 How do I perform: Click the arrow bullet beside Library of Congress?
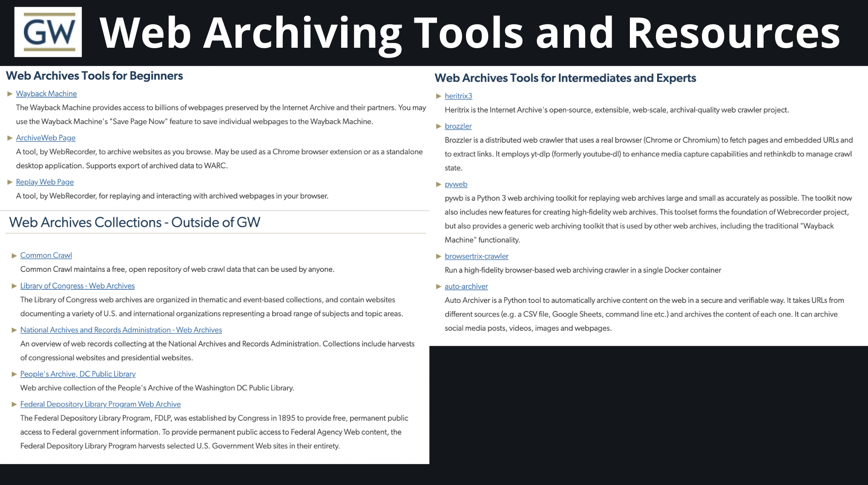[x=14, y=286]
